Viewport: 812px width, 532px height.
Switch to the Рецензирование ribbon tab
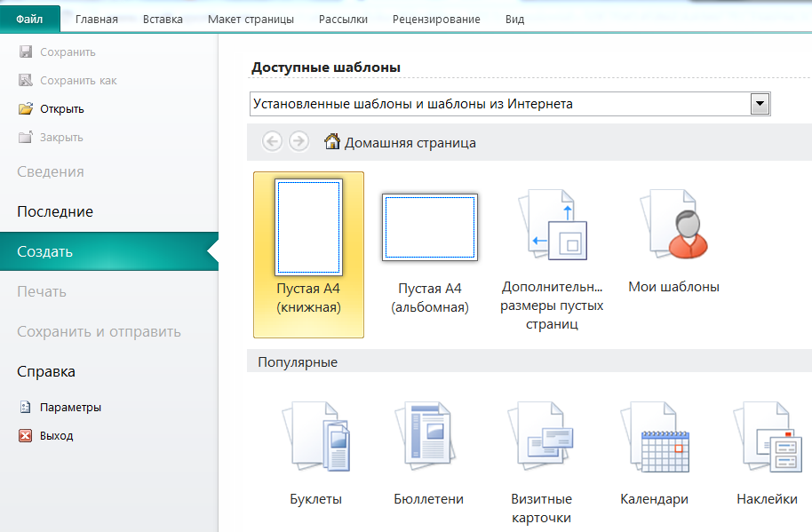tap(436, 20)
